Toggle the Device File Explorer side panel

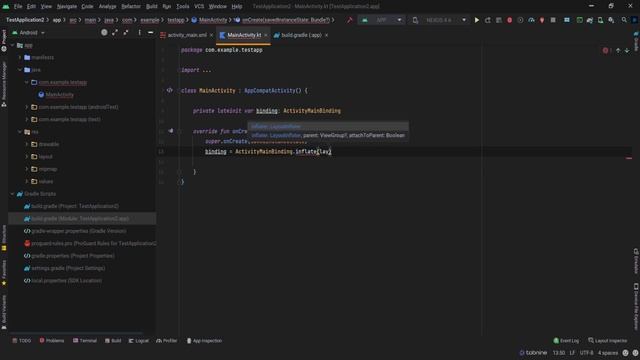pos(636,307)
